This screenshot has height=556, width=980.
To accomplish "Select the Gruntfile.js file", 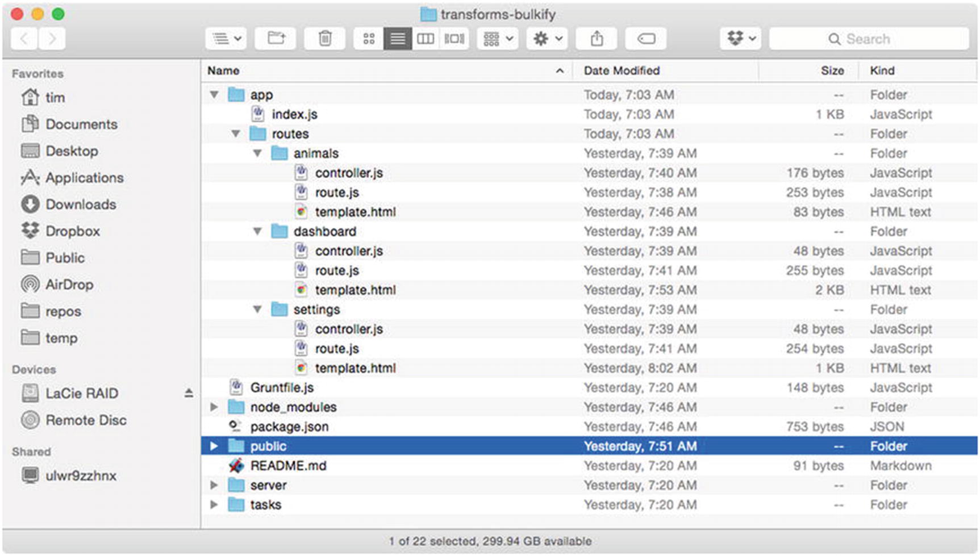I will [282, 388].
